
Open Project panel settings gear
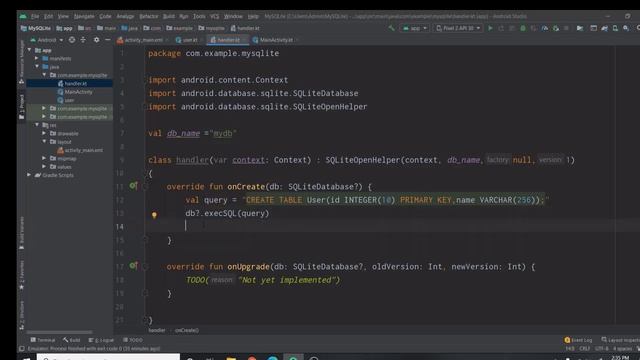(96, 40)
